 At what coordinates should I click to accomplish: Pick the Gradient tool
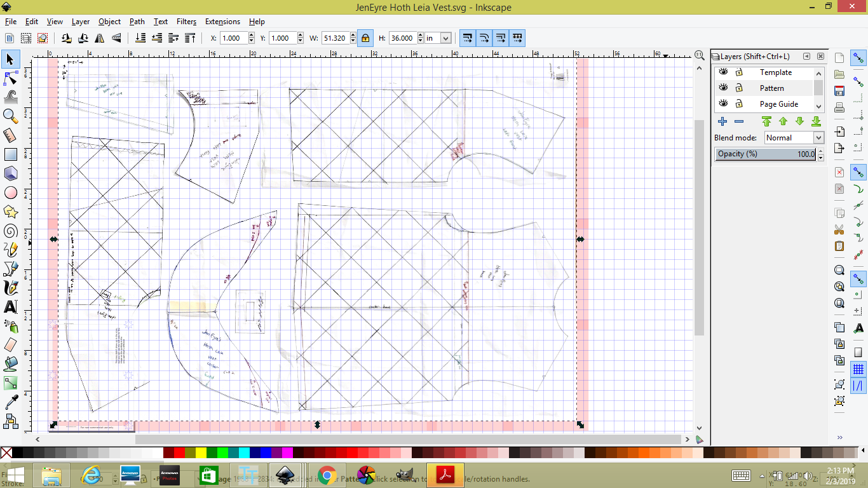pyautogui.click(x=10, y=383)
